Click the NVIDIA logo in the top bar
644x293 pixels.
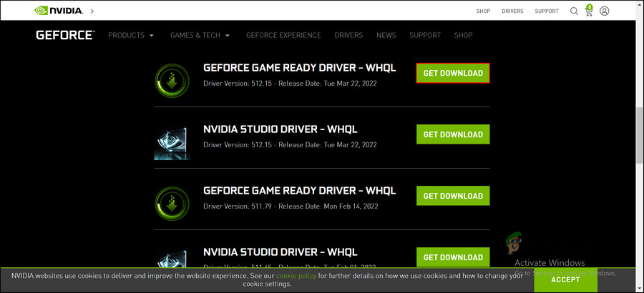tap(58, 11)
